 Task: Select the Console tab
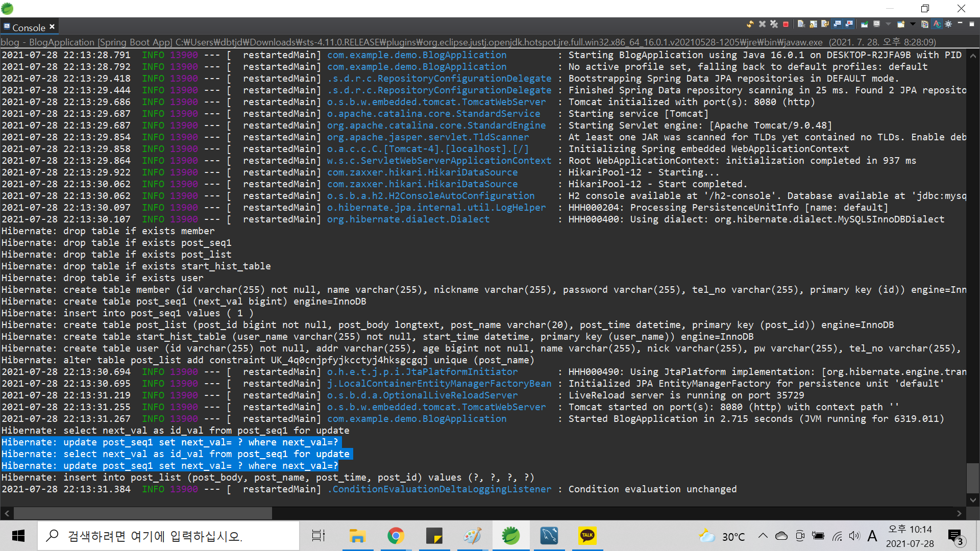(29, 28)
